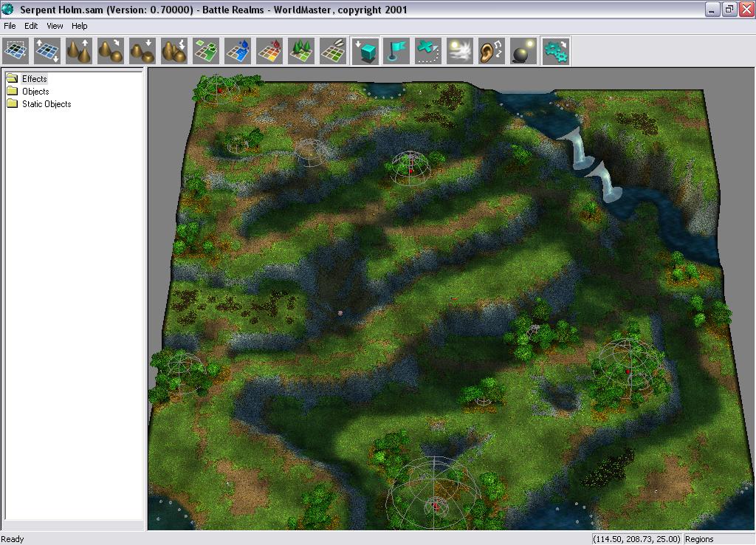Image resolution: width=756 pixels, height=545 pixels.
Task: Open the View menu
Action: [x=54, y=25]
